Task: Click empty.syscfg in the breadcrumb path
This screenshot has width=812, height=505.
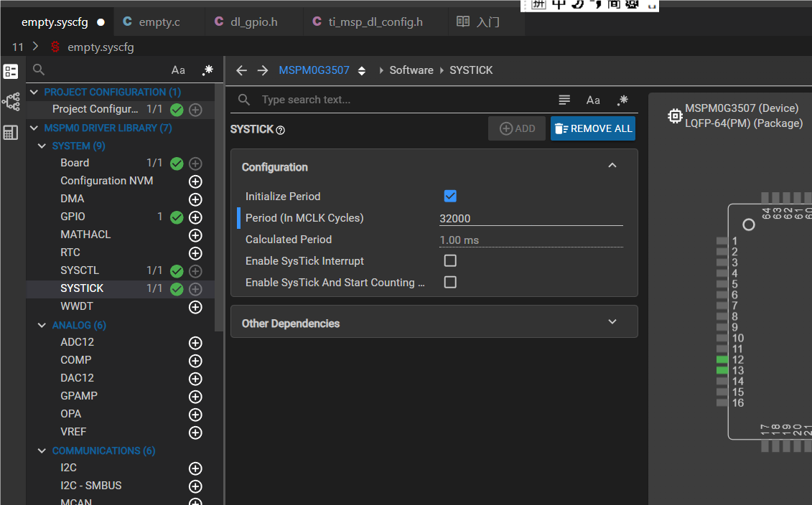Action: (101, 47)
